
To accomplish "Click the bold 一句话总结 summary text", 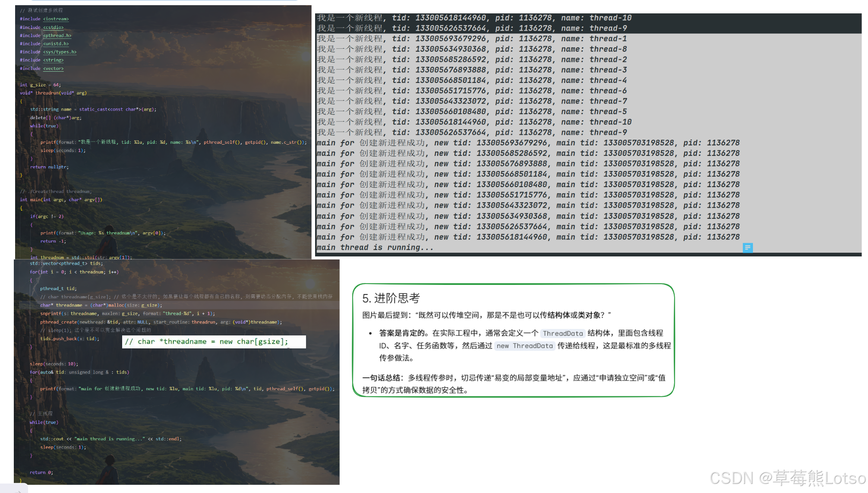I will click(x=382, y=378).
